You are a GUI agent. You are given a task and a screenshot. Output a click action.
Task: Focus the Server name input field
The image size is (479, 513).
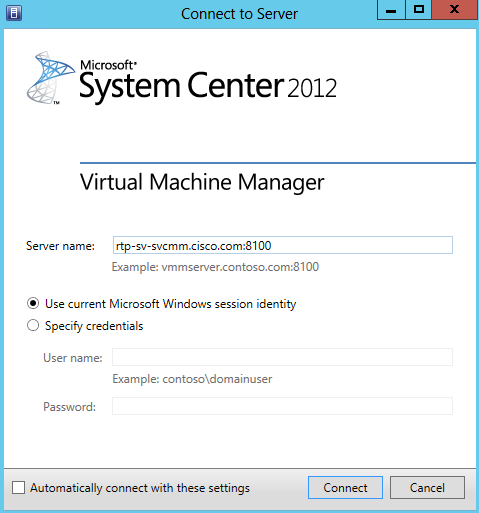(x=283, y=245)
